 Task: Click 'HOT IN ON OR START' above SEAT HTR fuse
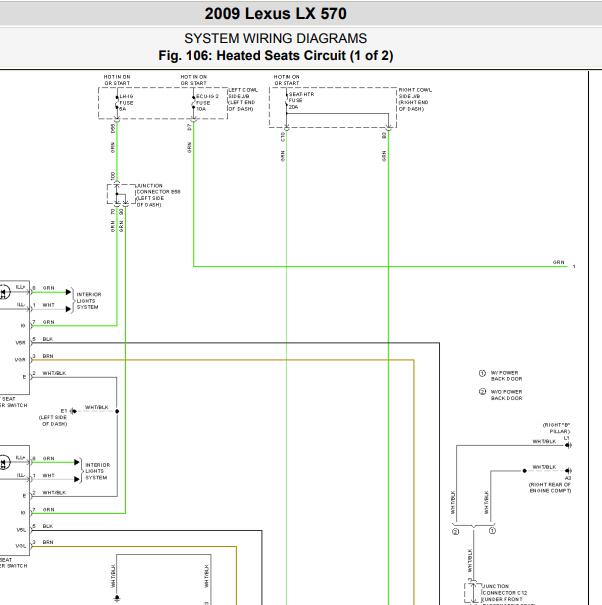coord(287,80)
